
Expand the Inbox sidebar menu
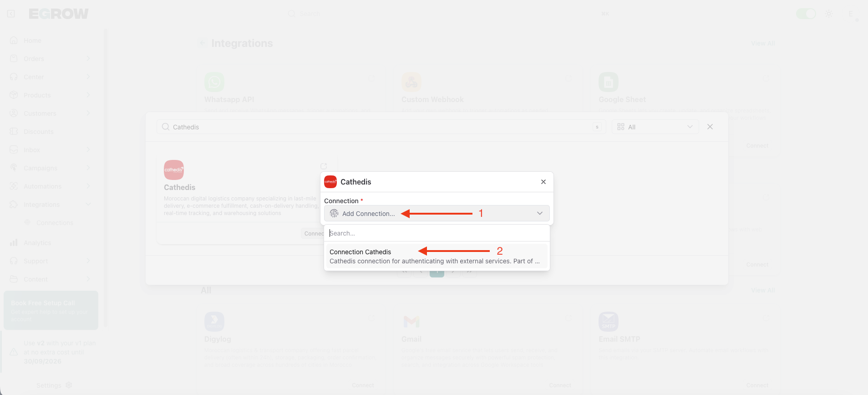tap(50, 150)
